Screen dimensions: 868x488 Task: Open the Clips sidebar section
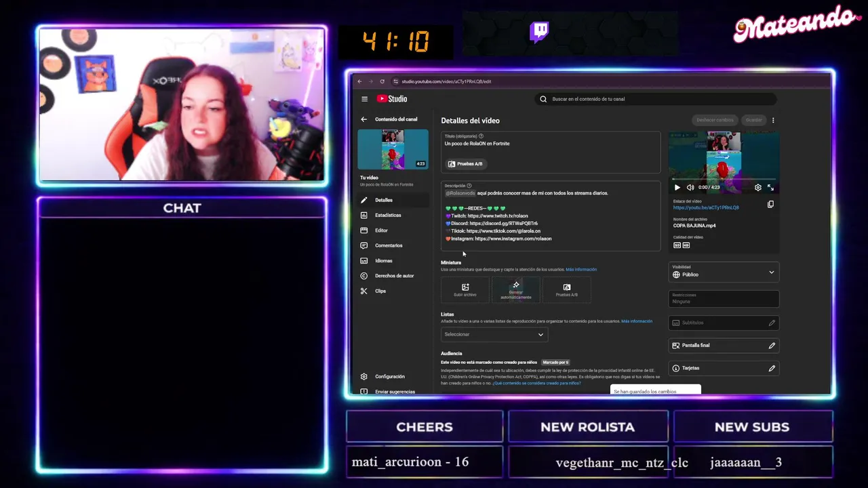click(x=393, y=291)
